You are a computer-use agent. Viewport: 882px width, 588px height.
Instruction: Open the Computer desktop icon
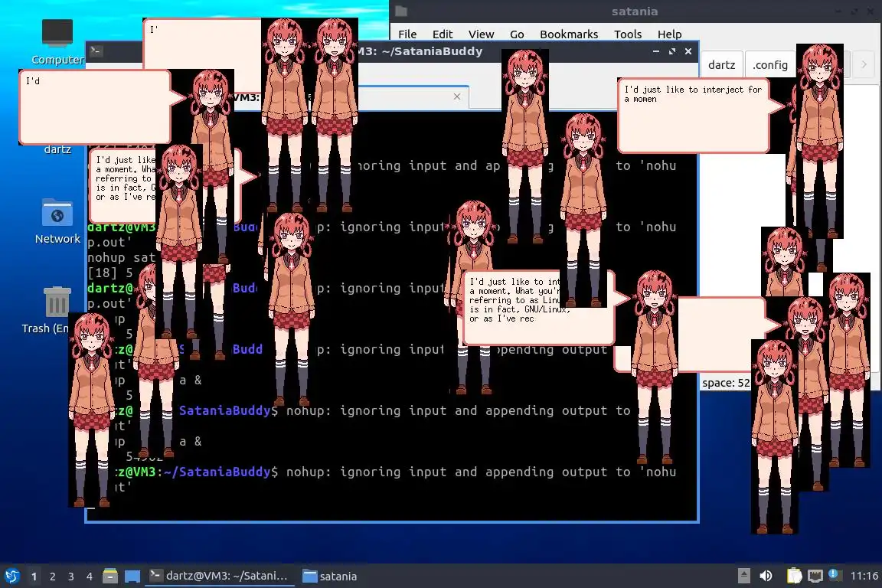(57, 41)
